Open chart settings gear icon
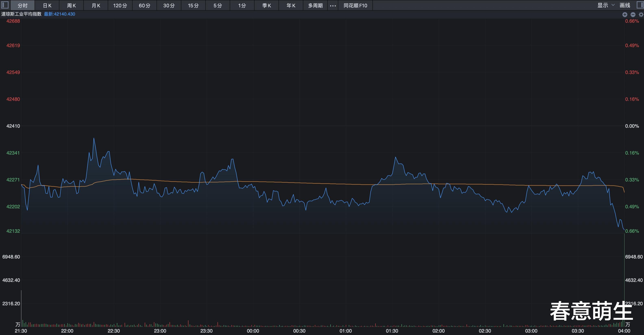The width and height of the screenshot is (644, 335). (641, 14)
